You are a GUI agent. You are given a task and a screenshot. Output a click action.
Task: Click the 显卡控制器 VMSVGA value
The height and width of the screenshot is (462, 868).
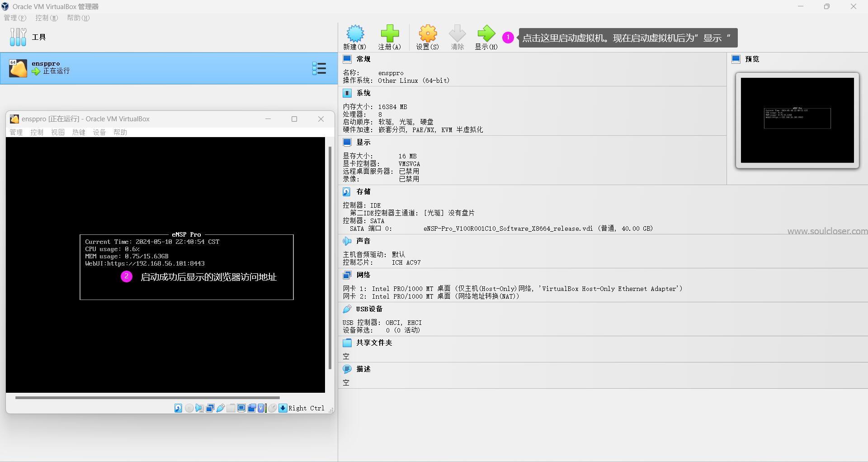point(409,164)
